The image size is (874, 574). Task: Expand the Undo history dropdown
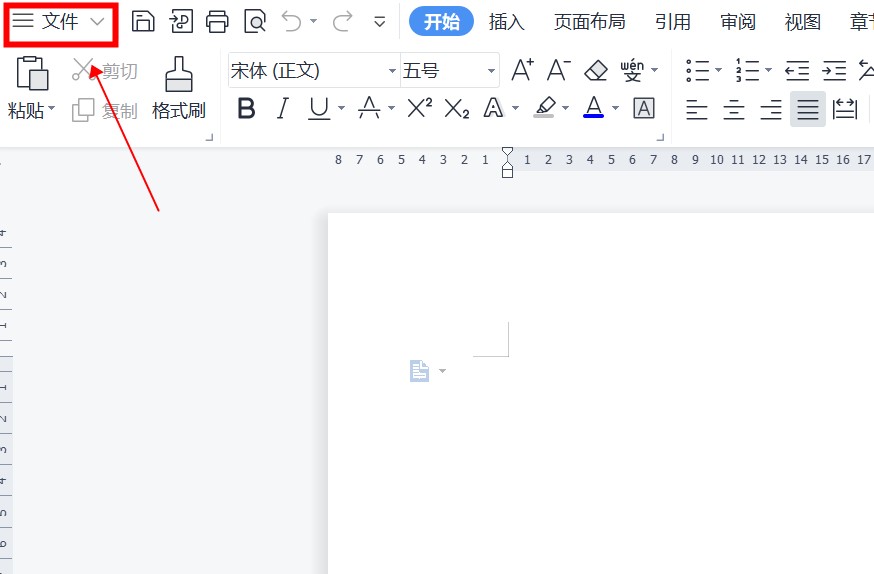(313, 22)
